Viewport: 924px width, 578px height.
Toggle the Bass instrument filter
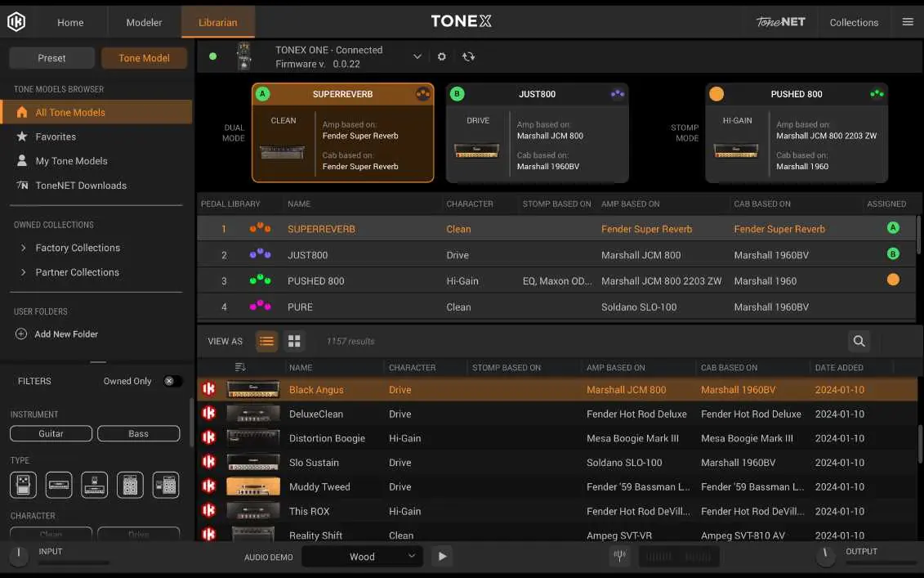tap(139, 433)
